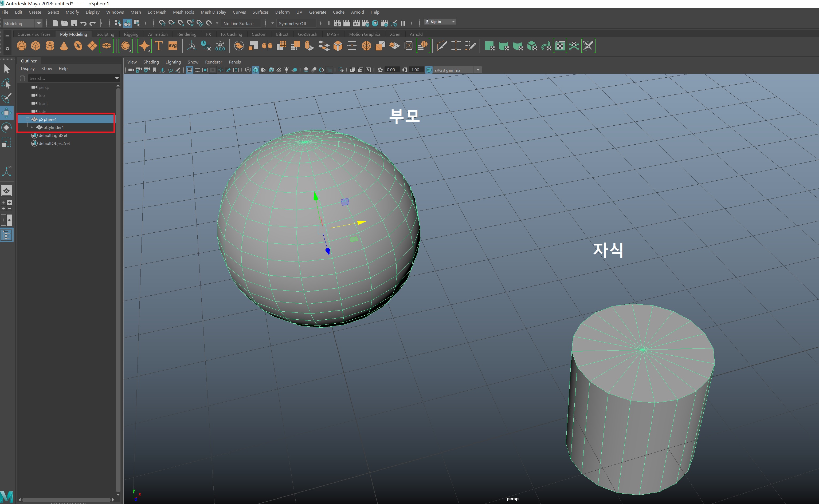
Task: Toggle select-by-object-type mode
Action: point(127,23)
